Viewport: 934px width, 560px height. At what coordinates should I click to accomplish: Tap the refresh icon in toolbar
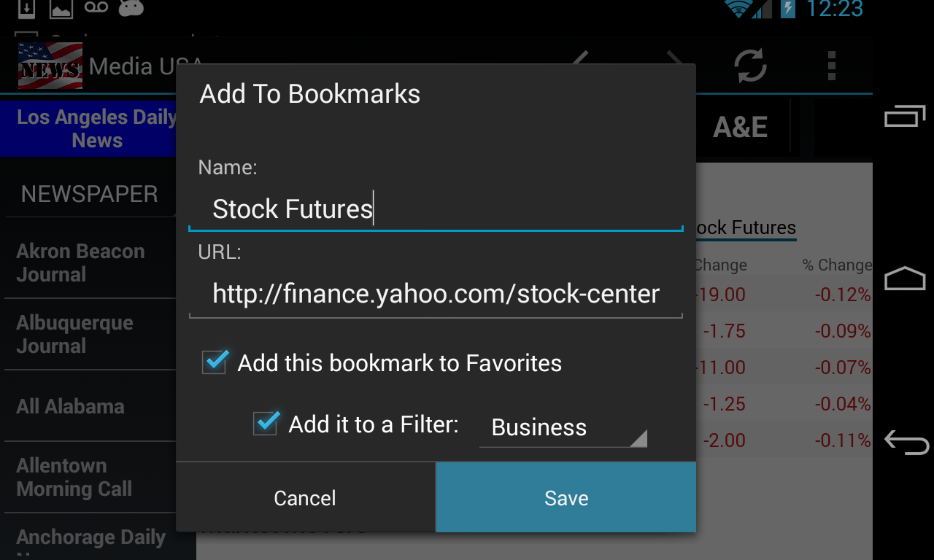click(x=750, y=66)
